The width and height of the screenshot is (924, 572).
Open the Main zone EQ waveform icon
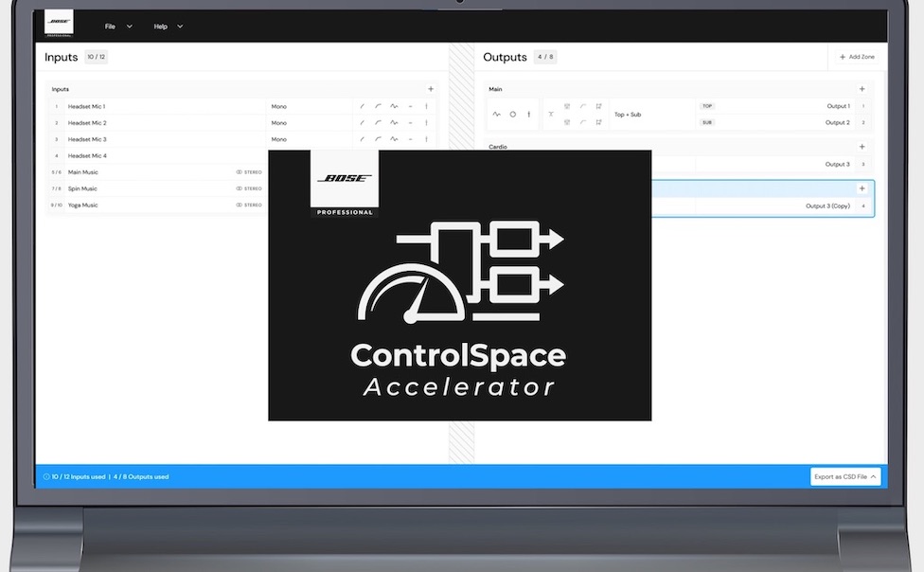click(x=497, y=115)
